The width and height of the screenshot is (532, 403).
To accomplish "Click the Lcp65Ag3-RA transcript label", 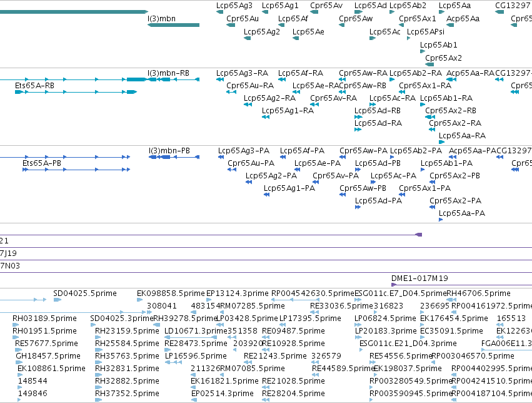I will [x=242, y=73].
